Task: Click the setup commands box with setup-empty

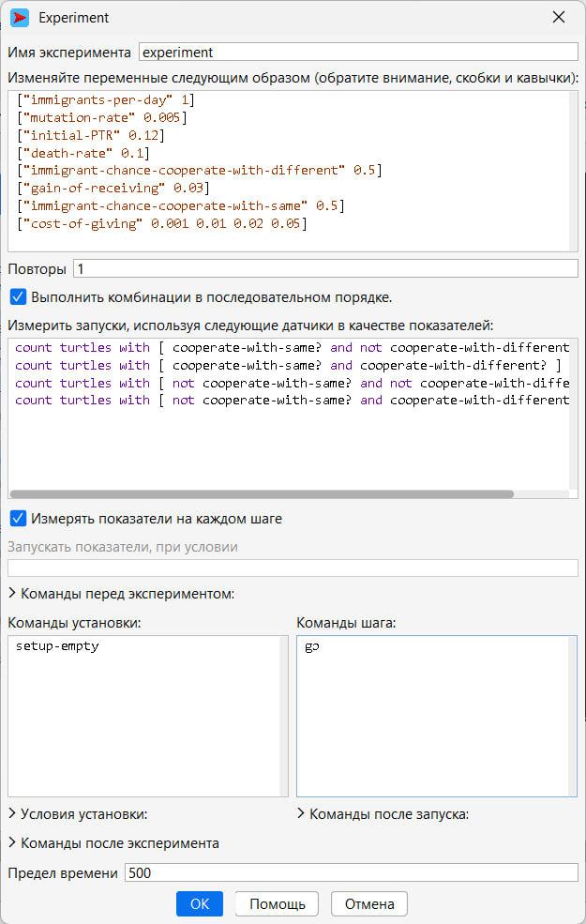Action: [x=147, y=716]
